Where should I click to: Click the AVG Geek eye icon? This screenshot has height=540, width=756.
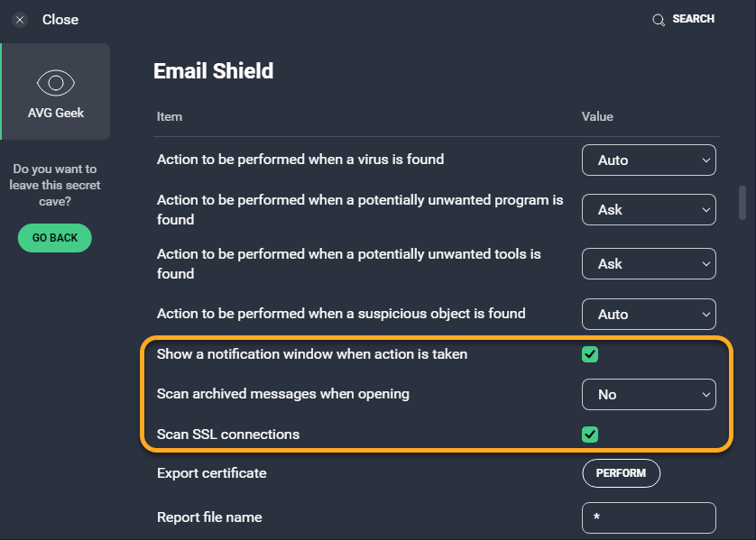(55, 84)
